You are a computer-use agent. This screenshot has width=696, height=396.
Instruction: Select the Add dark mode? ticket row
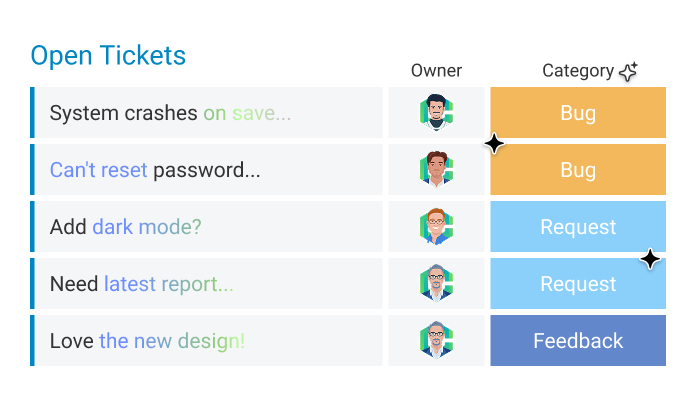tap(206, 226)
